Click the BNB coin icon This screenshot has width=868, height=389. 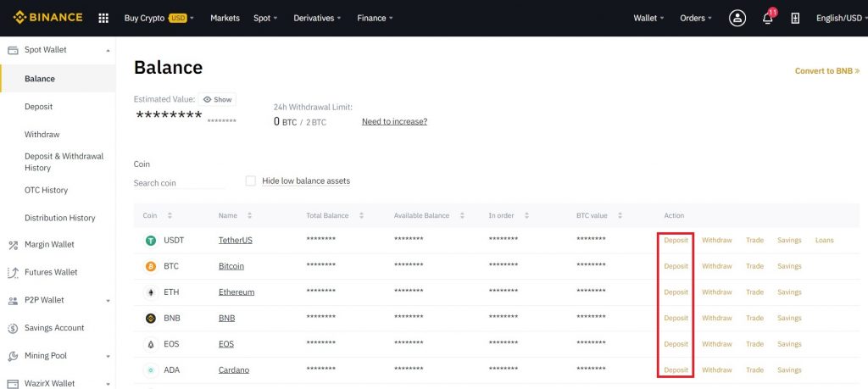click(151, 318)
